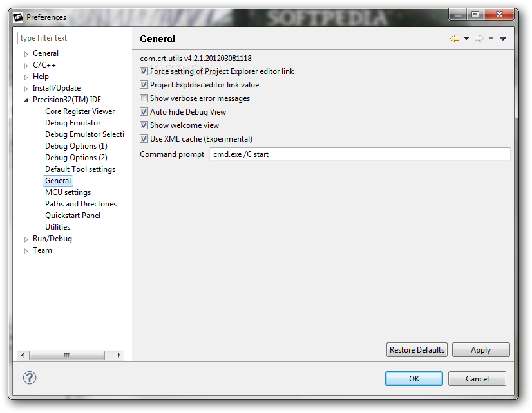Image resolution: width=532 pixels, height=413 pixels.
Task: Expand the Team tree node
Action: pos(26,251)
